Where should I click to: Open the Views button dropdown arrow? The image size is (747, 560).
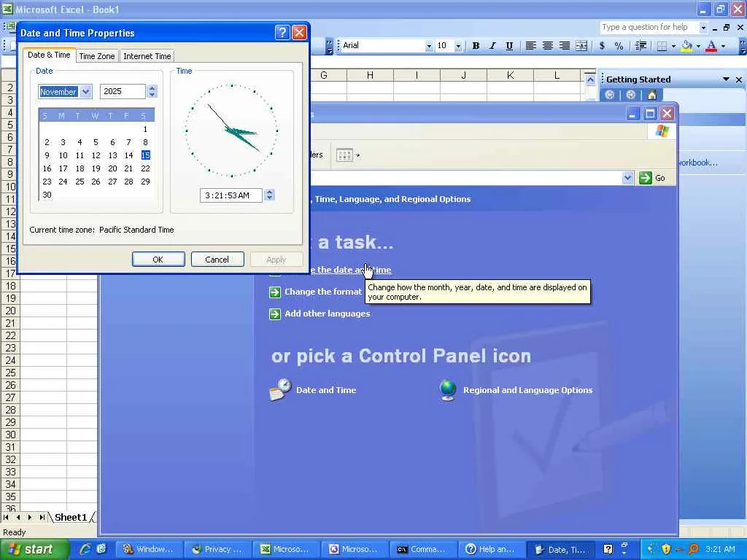(357, 155)
